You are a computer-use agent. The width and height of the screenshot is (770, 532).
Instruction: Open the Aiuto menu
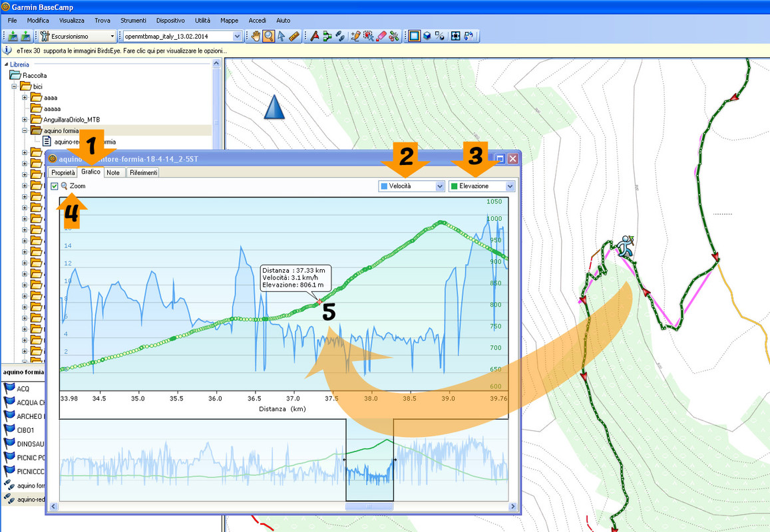point(283,20)
